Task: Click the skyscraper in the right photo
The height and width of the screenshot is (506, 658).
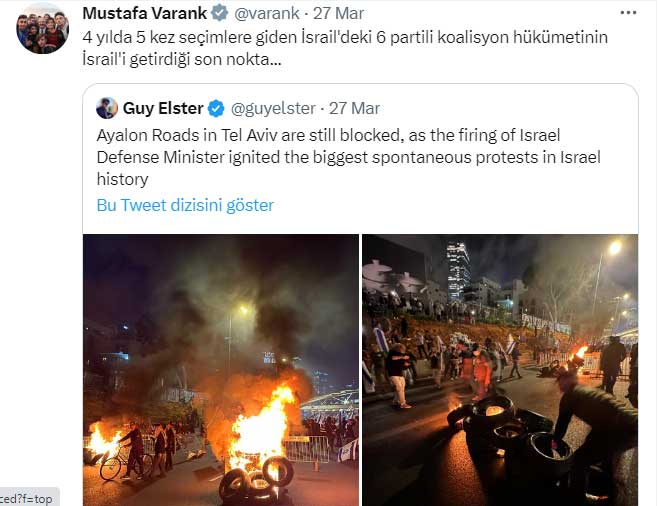Action: tap(458, 271)
